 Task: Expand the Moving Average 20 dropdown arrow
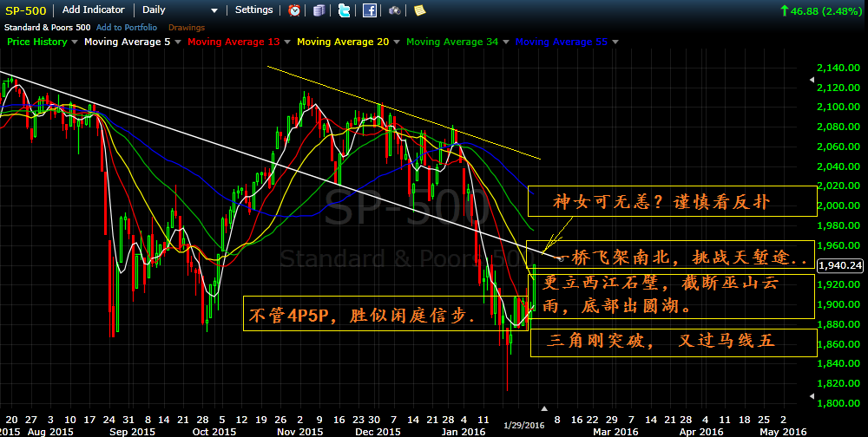tap(396, 42)
